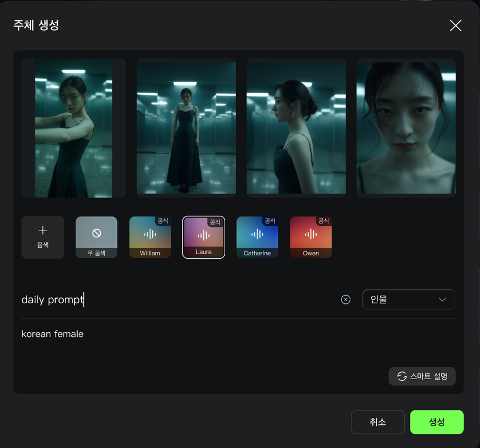Select the side profile thumbnail

tap(296, 128)
